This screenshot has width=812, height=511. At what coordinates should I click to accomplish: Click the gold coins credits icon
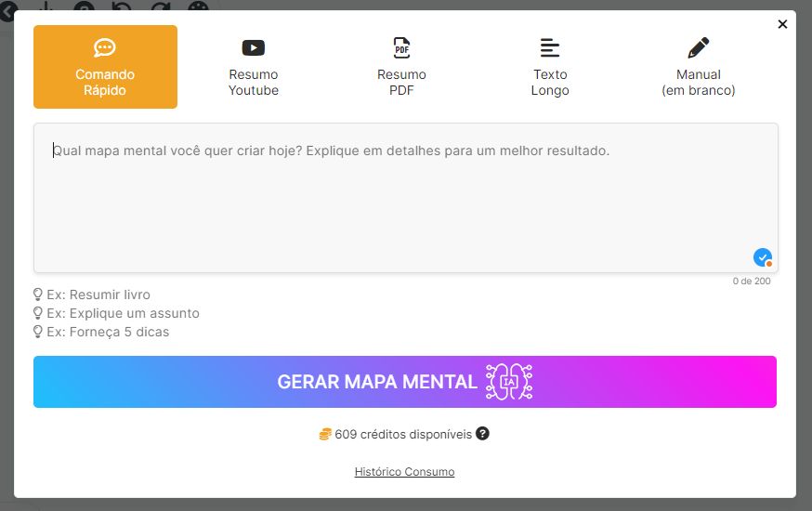[324, 434]
